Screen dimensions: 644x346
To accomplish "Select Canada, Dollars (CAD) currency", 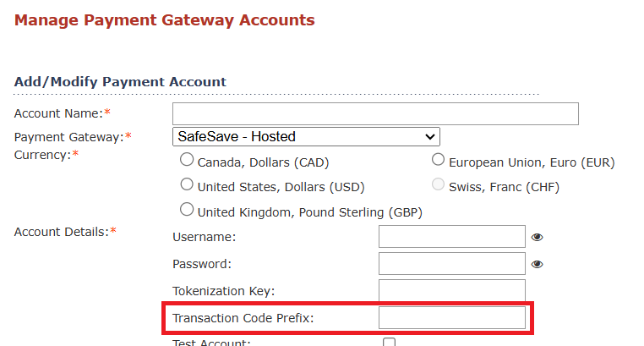I will click(187, 159).
